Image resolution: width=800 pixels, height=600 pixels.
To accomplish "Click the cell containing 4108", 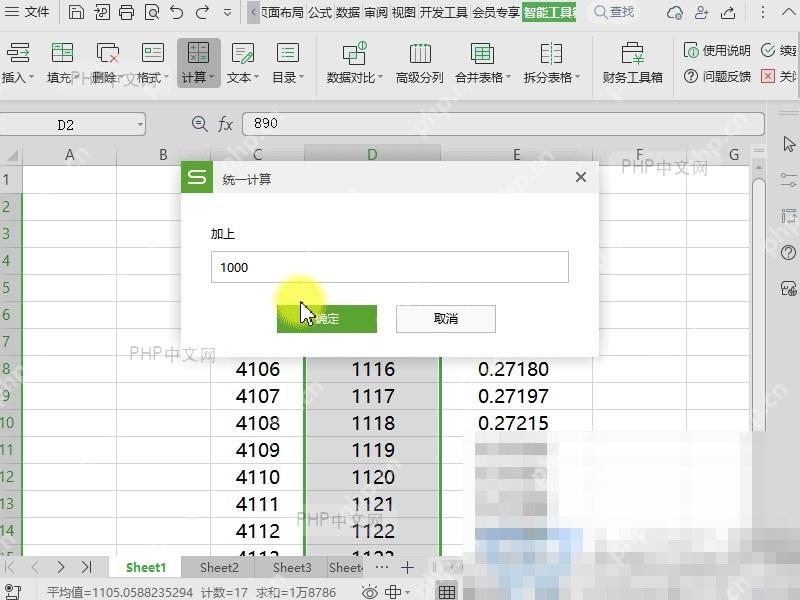I will (258, 423).
